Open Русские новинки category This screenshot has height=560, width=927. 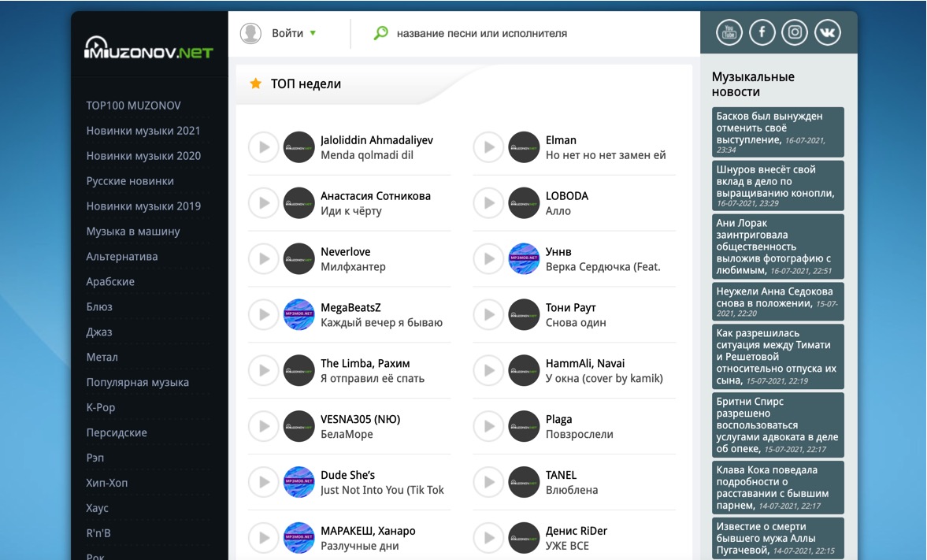[130, 181]
